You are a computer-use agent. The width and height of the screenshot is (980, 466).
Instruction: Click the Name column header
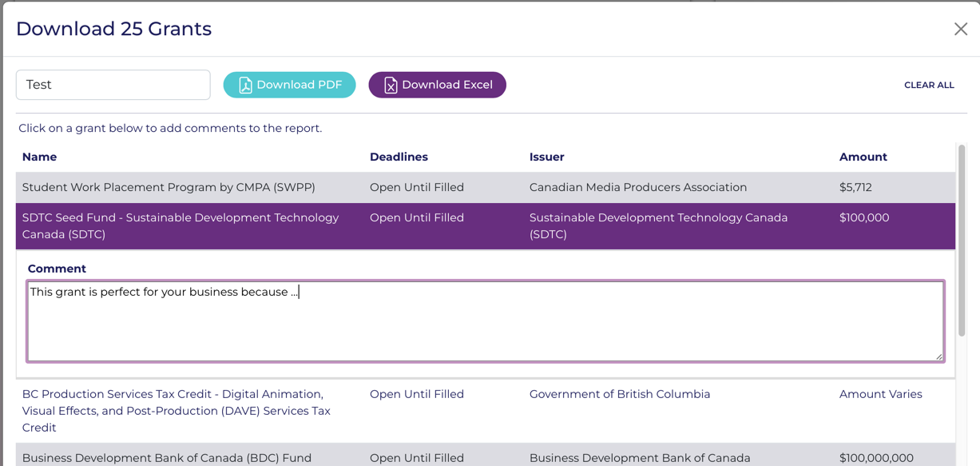tap(39, 157)
